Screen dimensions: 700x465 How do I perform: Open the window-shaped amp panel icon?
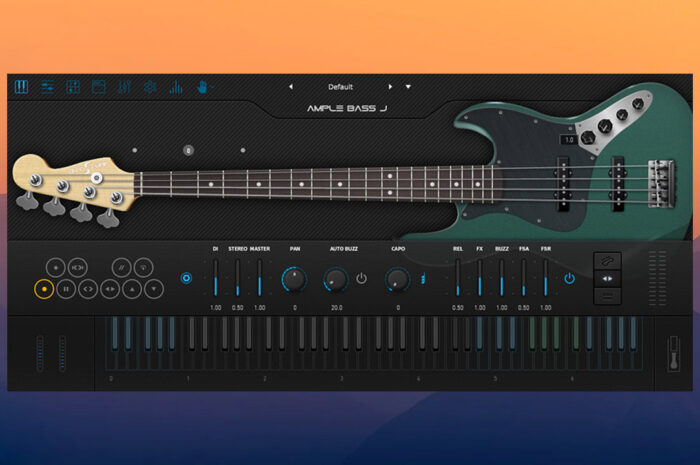(x=99, y=87)
